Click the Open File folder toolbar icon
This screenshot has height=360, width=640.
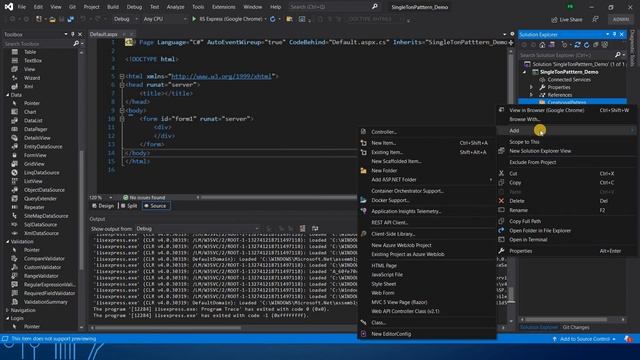coord(52,19)
